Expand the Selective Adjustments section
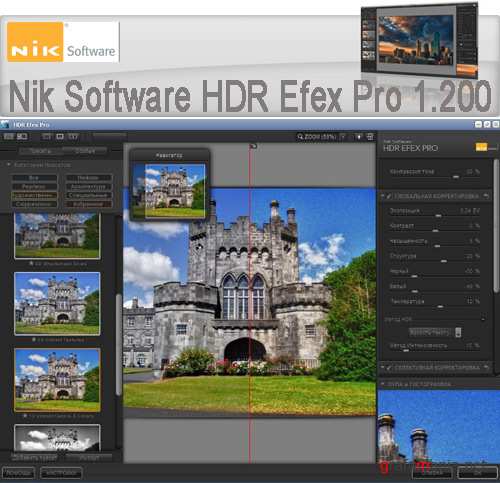500x483 pixels. pyautogui.click(x=383, y=367)
